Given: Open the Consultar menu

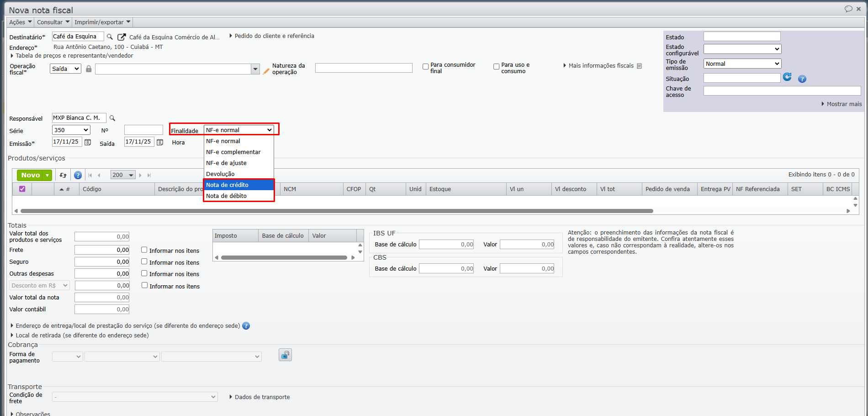Looking at the screenshot, I should [x=53, y=22].
